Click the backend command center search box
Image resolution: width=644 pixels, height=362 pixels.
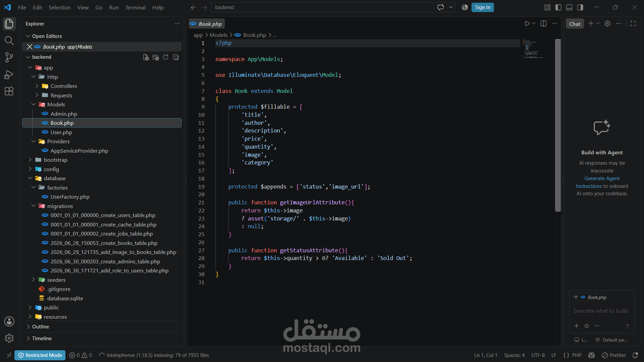322,7
